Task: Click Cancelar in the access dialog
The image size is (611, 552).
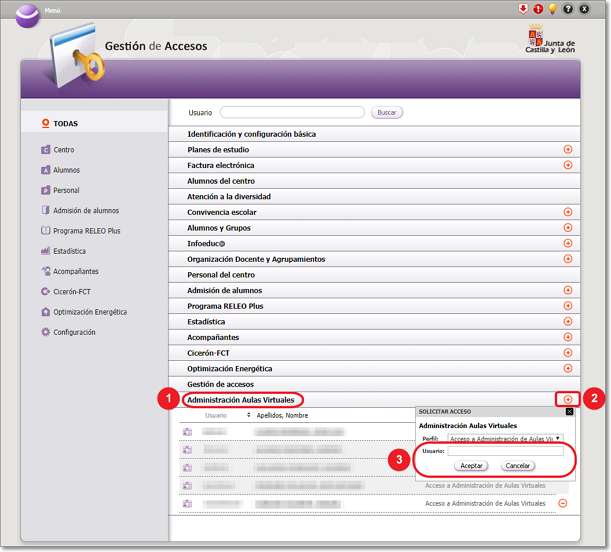Action: [517, 466]
